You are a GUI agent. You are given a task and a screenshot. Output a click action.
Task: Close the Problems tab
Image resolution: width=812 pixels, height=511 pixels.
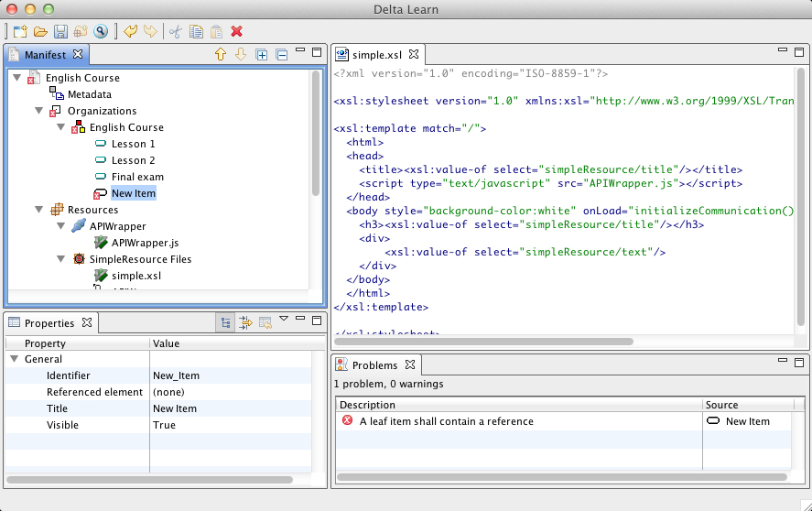(x=410, y=364)
